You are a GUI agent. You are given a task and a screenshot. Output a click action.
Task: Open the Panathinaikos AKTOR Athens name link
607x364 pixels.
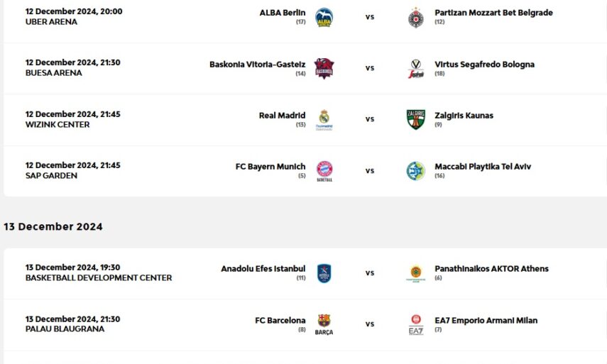tap(491, 269)
